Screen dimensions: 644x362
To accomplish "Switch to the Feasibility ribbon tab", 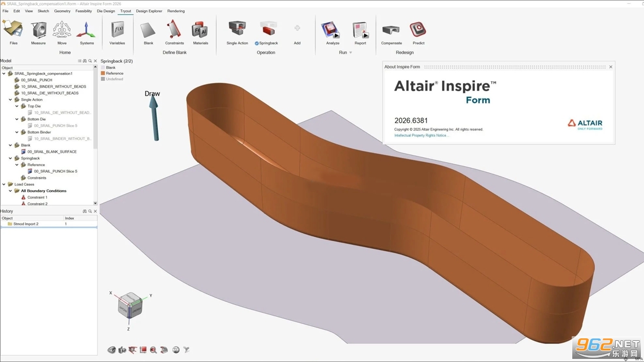I will 84,11.
